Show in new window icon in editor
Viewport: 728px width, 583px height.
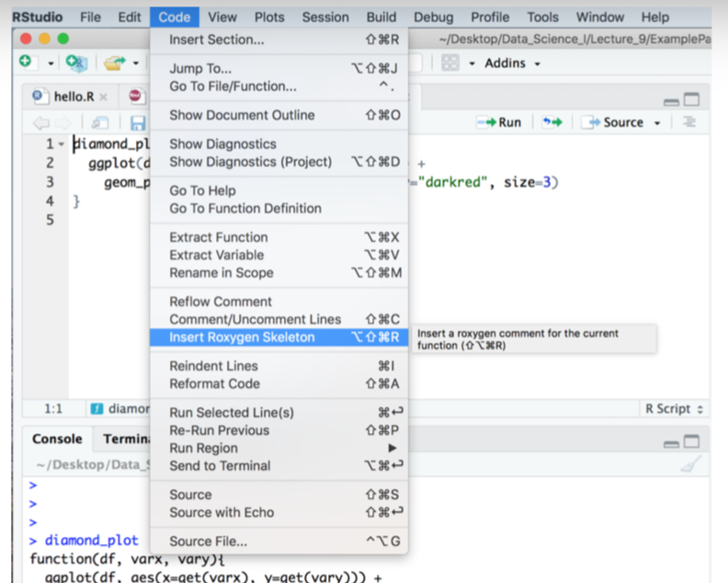pos(100,122)
